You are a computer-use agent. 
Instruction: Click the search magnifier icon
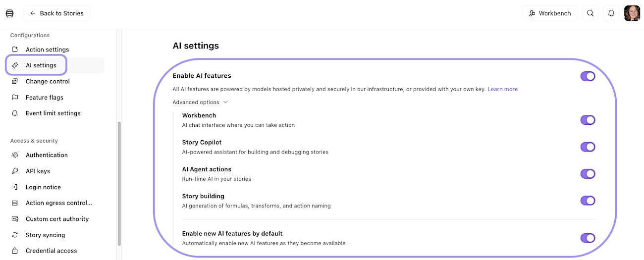point(590,13)
